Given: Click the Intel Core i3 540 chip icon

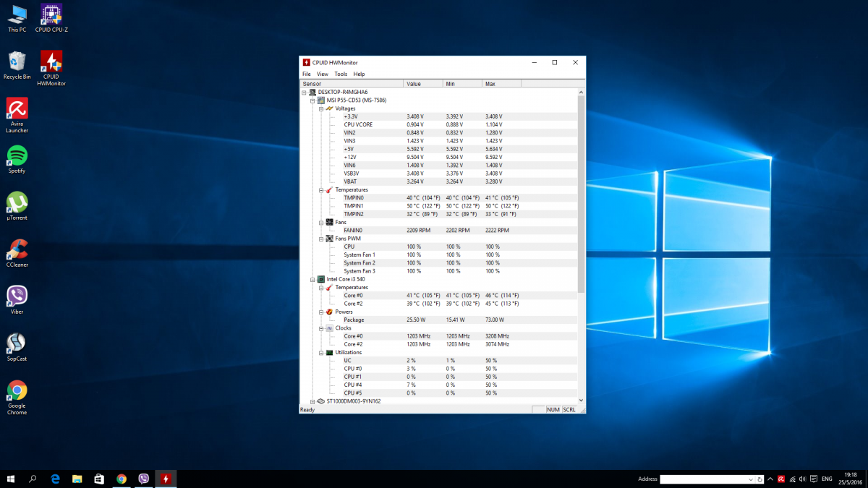Looking at the screenshot, I should click(320, 279).
